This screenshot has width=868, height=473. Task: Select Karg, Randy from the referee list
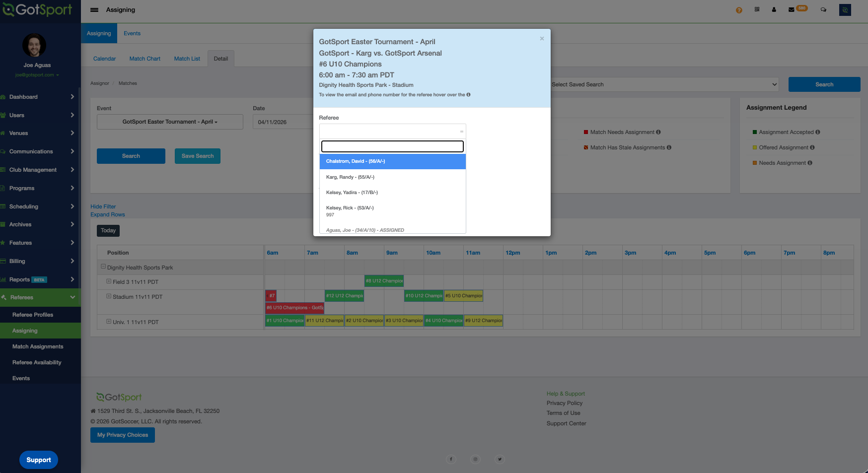pyautogui.click(x=350, y=177)
